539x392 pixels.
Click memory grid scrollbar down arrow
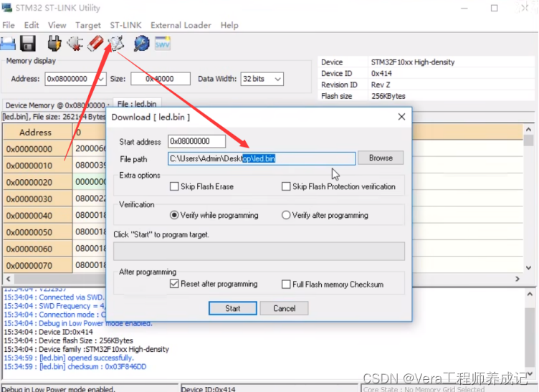(x=529, y=267)
